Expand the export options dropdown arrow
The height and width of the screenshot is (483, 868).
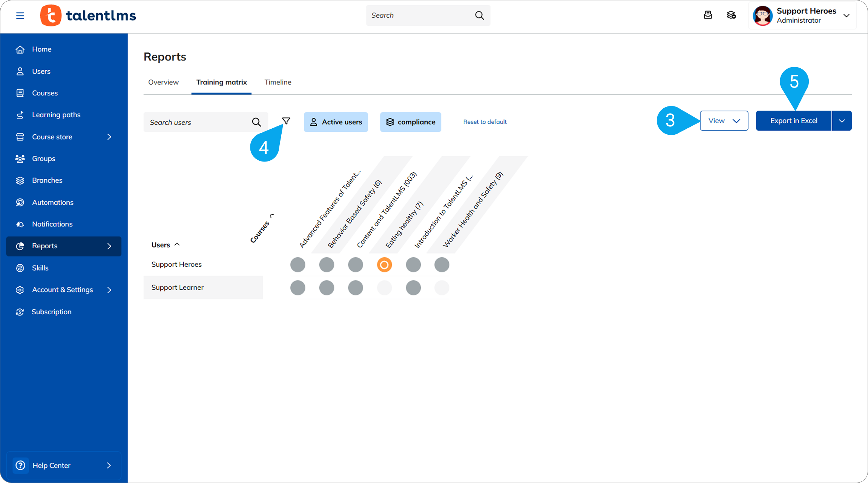pos(842,121)
